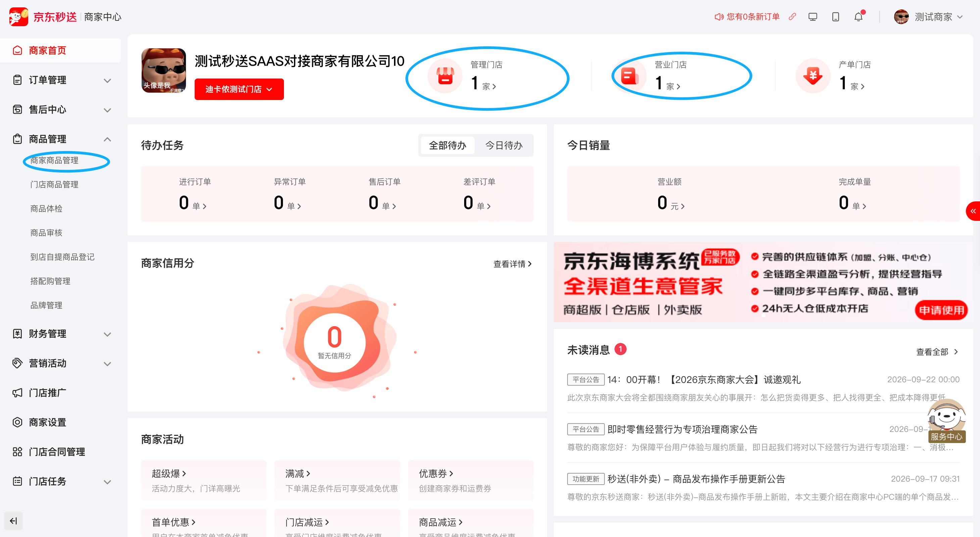
Task: Click the 订单管理 clipboard icon
Action: 17,80
